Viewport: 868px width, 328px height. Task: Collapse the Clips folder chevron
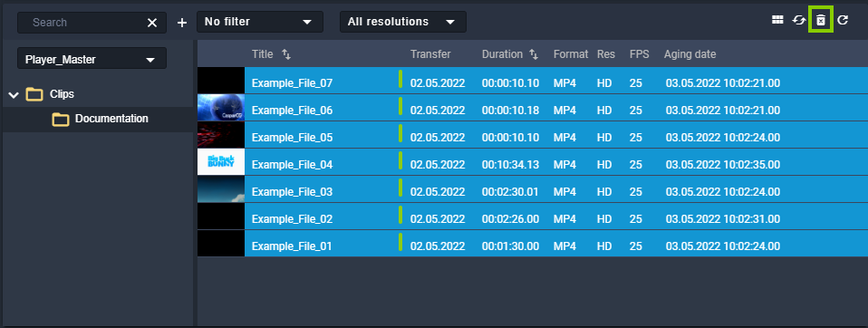[14, 94]
